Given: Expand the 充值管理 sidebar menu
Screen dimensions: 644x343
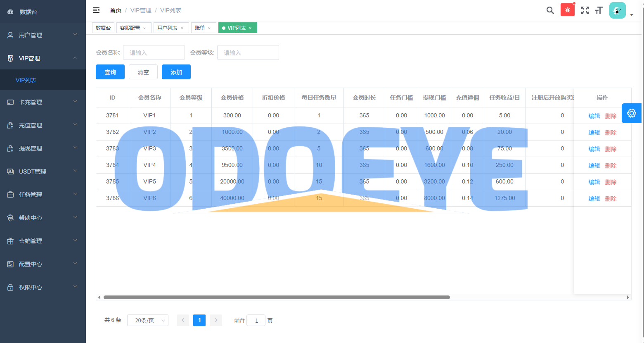Looking at the screenshot, I should 43,125.
